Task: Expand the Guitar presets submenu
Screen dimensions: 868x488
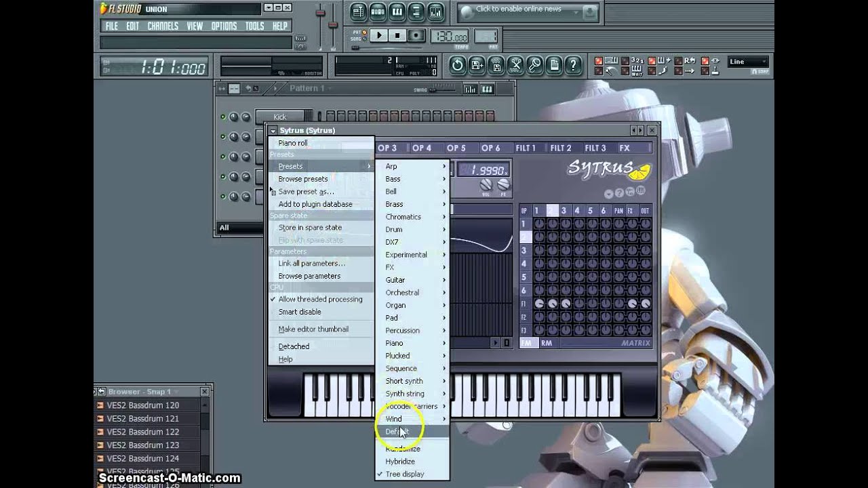Action: pos(412,280)
